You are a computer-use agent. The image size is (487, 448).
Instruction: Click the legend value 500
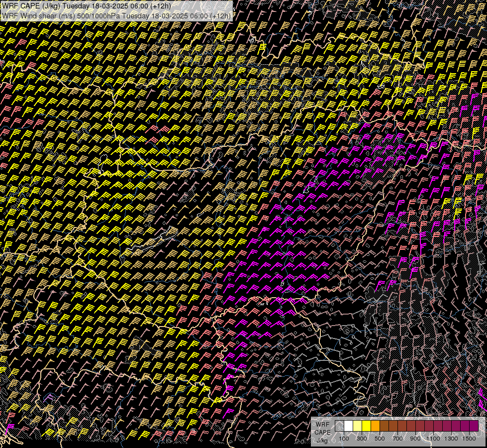pyautogui.click(x=380, y=439)
